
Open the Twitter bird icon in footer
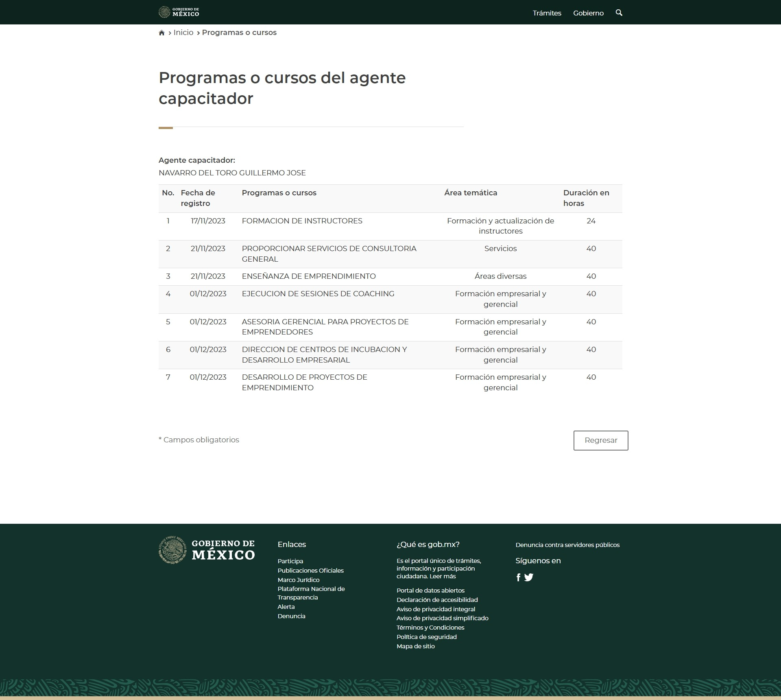coord(529,577)
